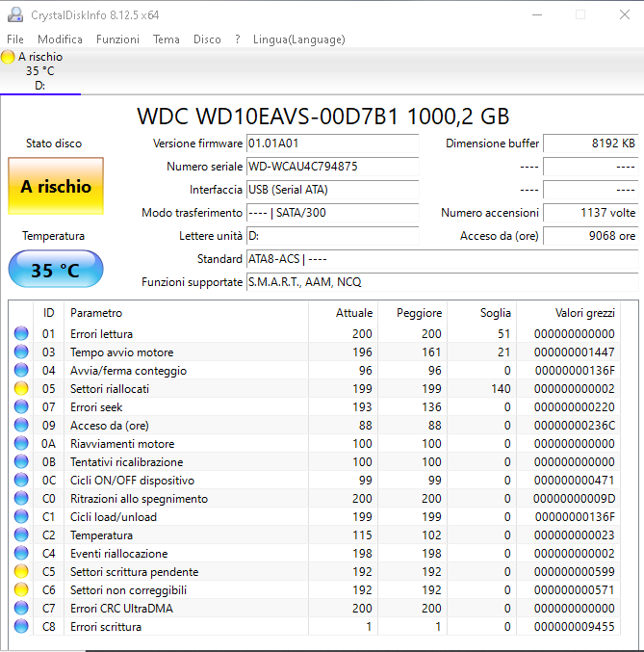Click status icon of C2 Temperatura row
The image size is (644, 652).
tap(21, 535)
